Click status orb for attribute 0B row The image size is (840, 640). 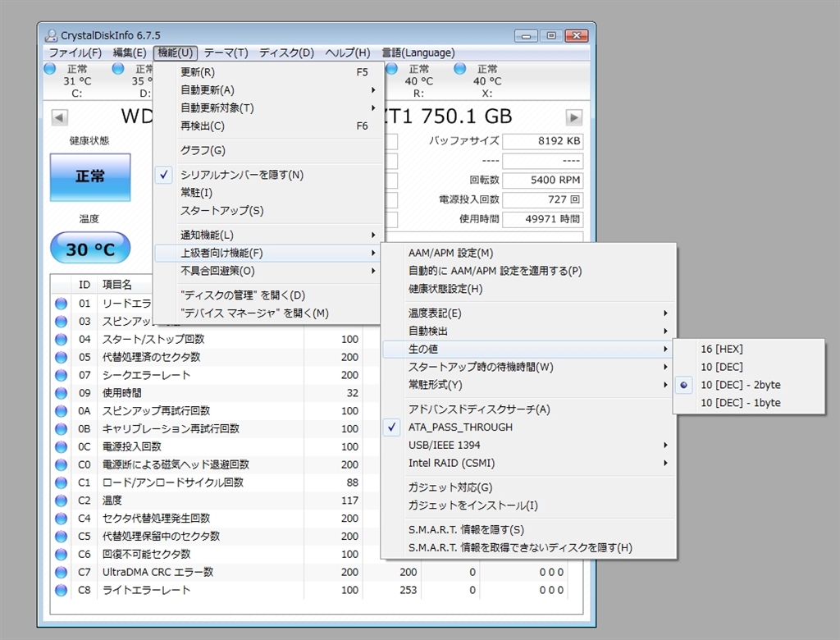[x=61, y=429]
